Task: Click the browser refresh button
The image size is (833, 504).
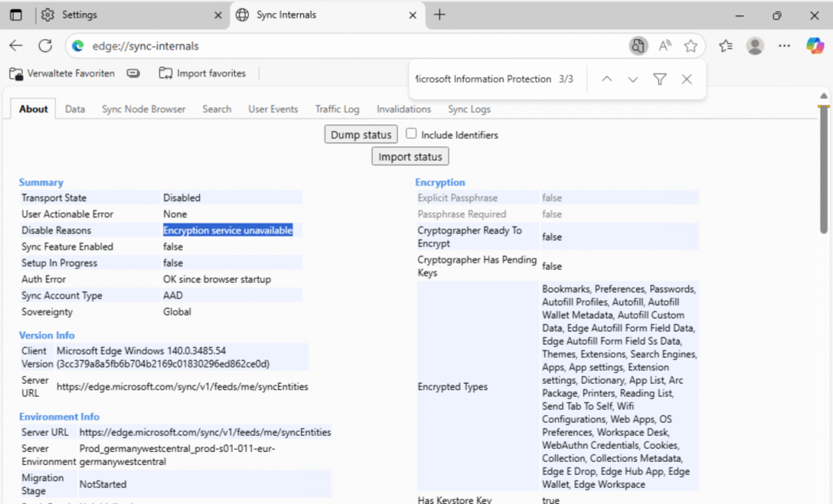Action: (x=46, y=46)
